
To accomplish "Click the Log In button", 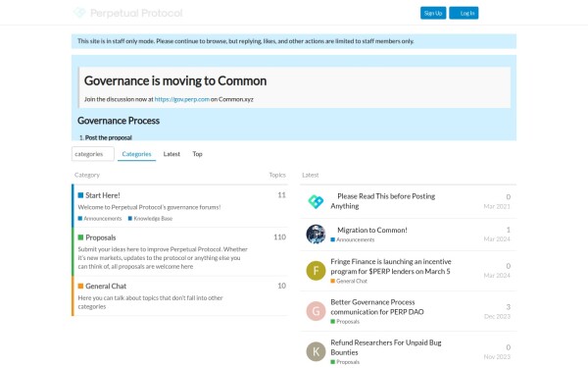I will pyautogui.click(x=464, y=13).
